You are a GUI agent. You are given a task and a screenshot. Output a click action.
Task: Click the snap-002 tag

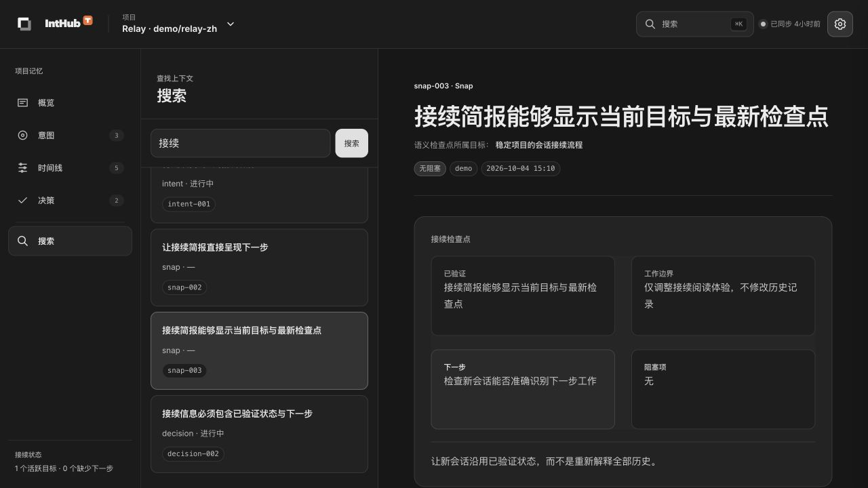click(x=184, y=287)
